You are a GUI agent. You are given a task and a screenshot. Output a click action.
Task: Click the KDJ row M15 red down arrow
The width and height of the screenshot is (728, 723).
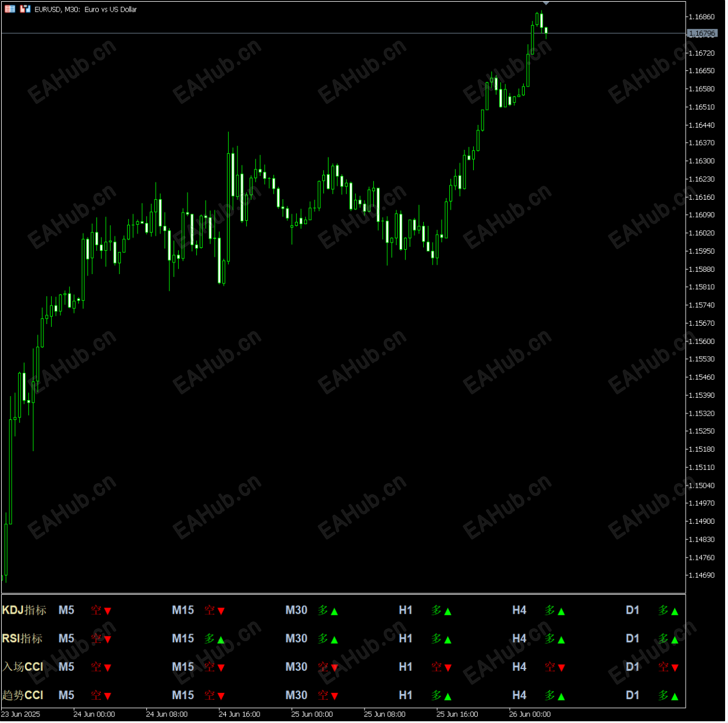(x=221, y=611)
